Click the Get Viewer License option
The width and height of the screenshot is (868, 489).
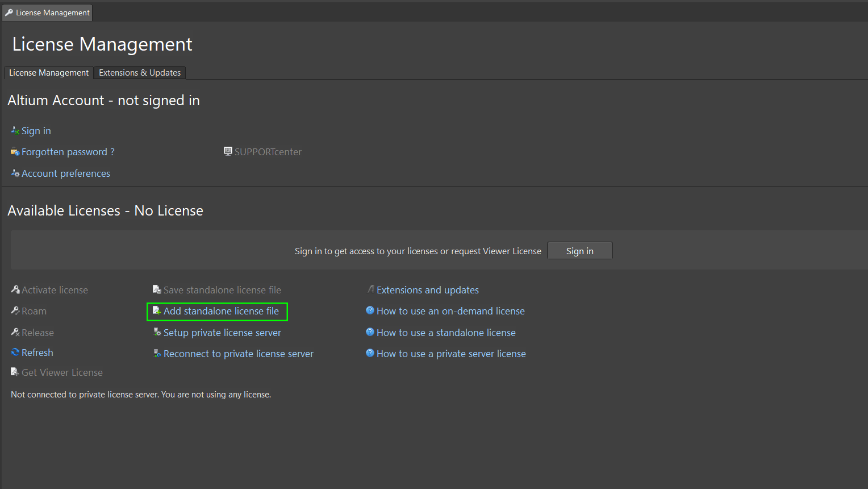tap(62, 372)
